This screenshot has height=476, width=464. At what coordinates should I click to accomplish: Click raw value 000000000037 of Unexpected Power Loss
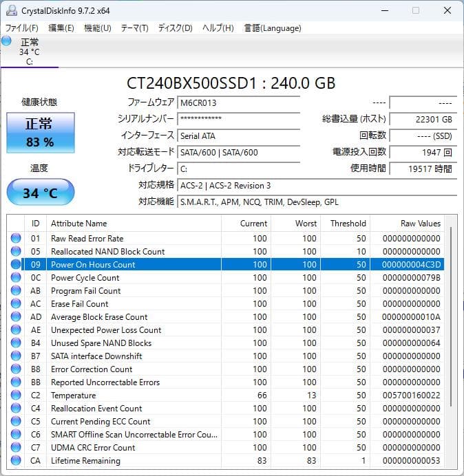[412, 329]
